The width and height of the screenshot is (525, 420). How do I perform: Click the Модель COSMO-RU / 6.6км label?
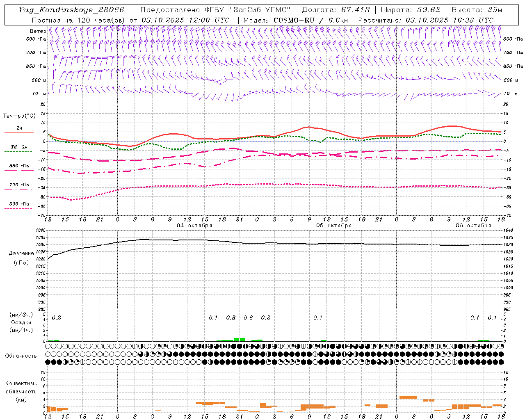coord(295,20)
